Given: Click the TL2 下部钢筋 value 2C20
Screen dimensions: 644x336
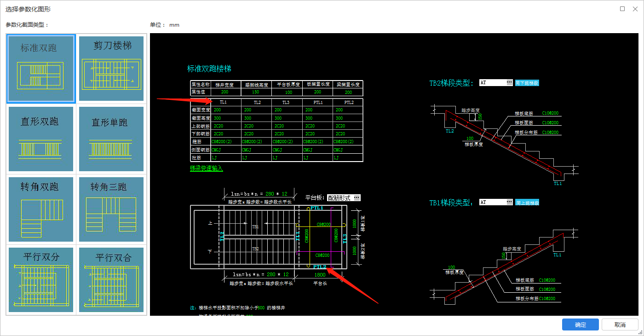Looking at the screenshot, I should coord(248,133).
